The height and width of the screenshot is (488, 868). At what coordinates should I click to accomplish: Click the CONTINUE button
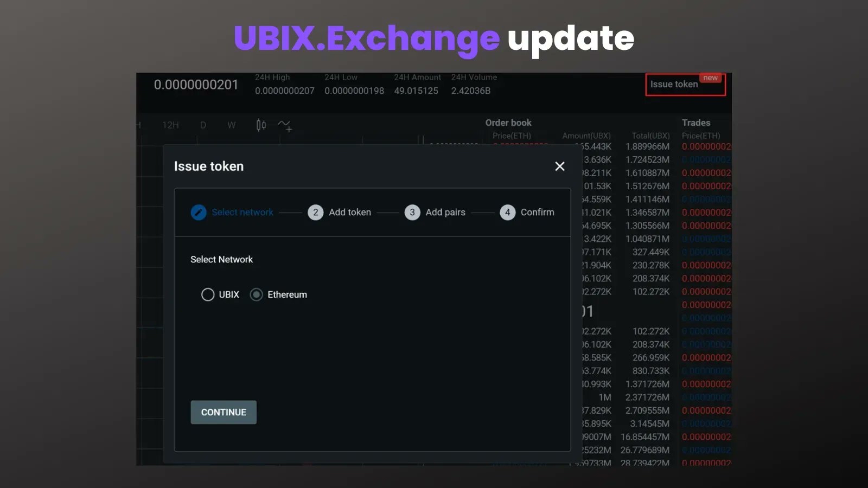coord(223,412)
